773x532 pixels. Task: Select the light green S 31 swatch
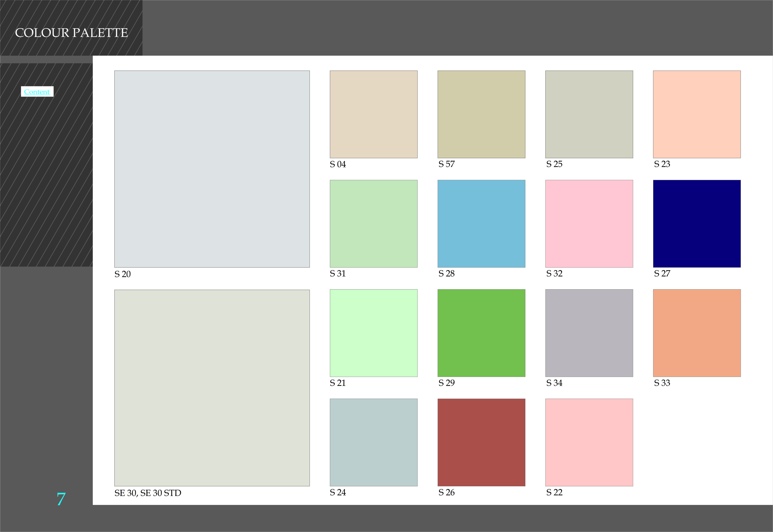(373, 223)
